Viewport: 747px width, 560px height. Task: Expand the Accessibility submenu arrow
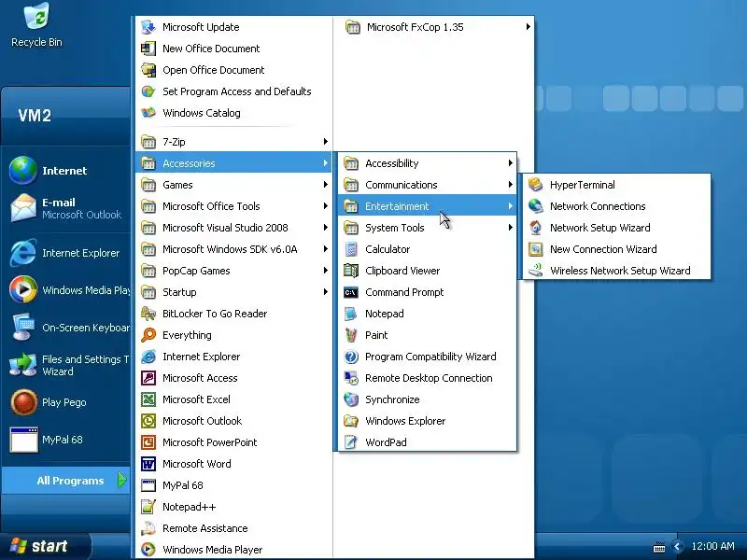(510, 162)
